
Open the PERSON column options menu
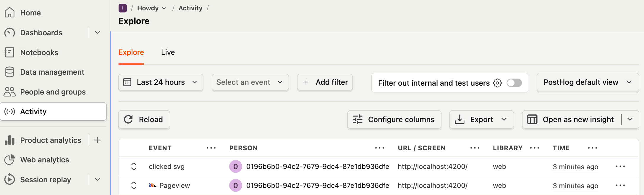point(380,148)
